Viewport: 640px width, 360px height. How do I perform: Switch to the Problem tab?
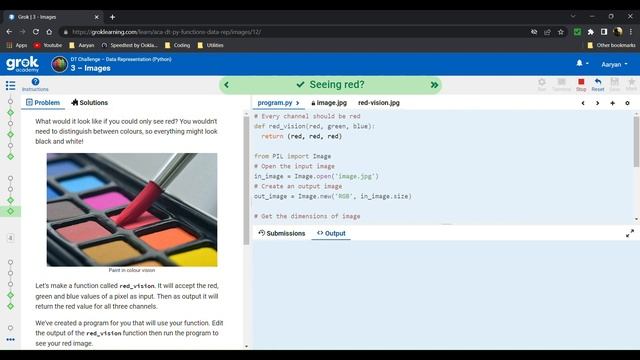pyautogui.click(x=43, y=102)
